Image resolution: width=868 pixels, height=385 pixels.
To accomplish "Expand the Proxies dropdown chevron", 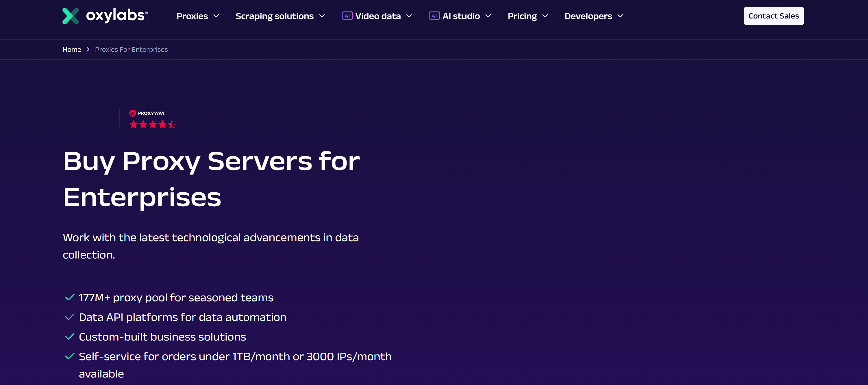I will [x=216, y=16].
